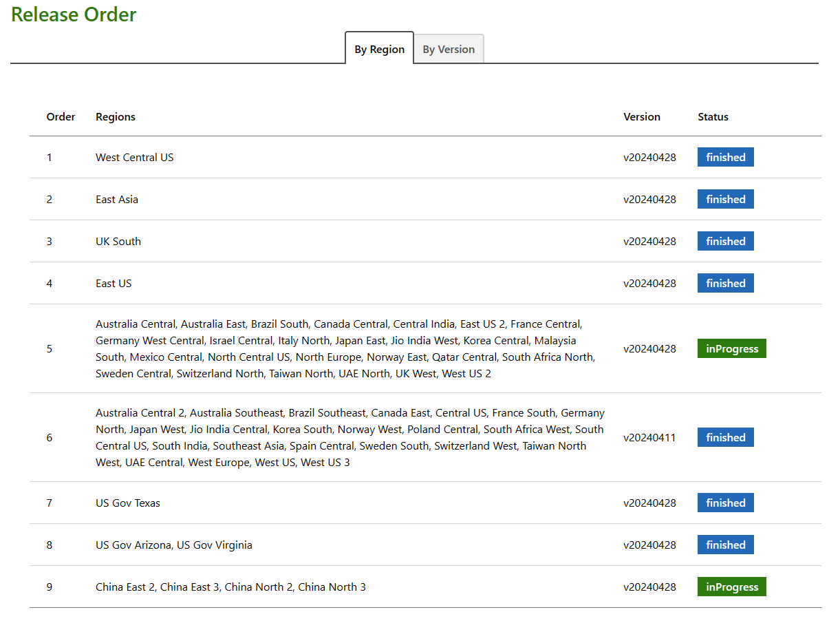The width and height of the screenshot is (840, 621).
Task: Switch to the By Version tab
Action: tap(449, 49)
